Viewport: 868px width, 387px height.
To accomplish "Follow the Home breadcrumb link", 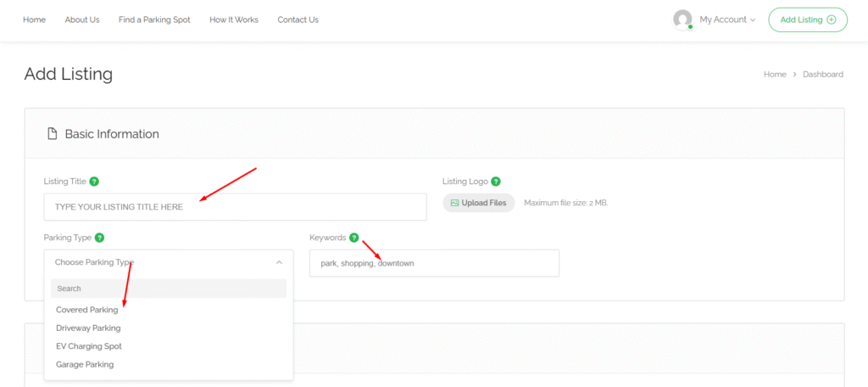I will (x=775, y=75).
